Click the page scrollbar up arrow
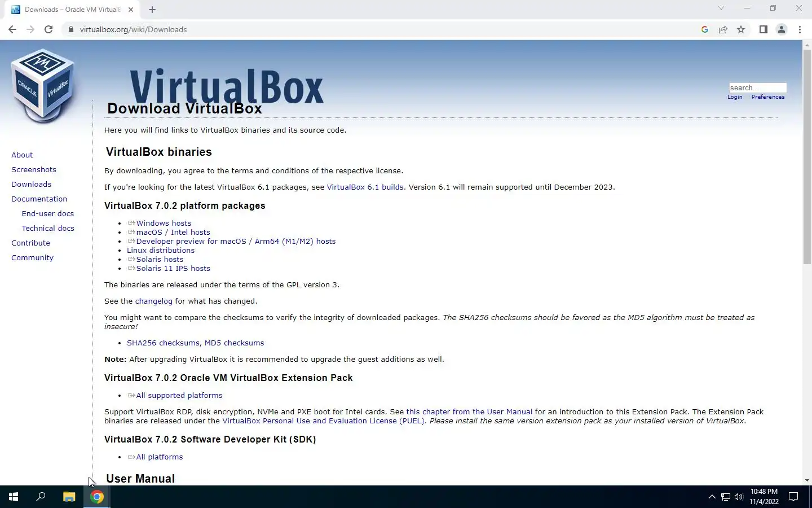The image size is (812, 508). pos(807,44)
